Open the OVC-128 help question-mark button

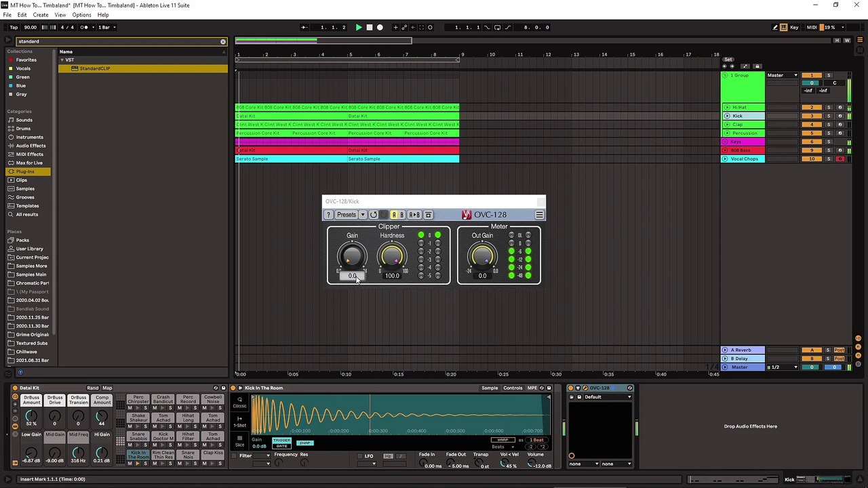pos(329,215)
